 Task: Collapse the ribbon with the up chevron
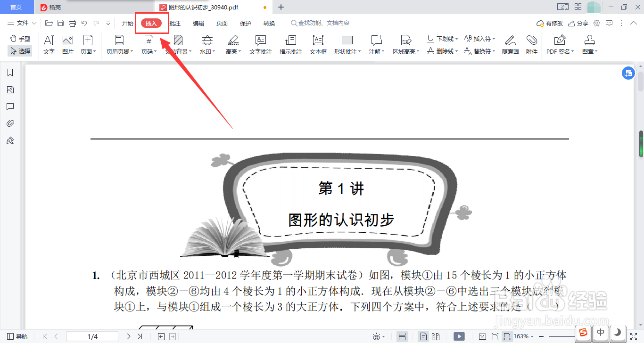pos(634,23)
